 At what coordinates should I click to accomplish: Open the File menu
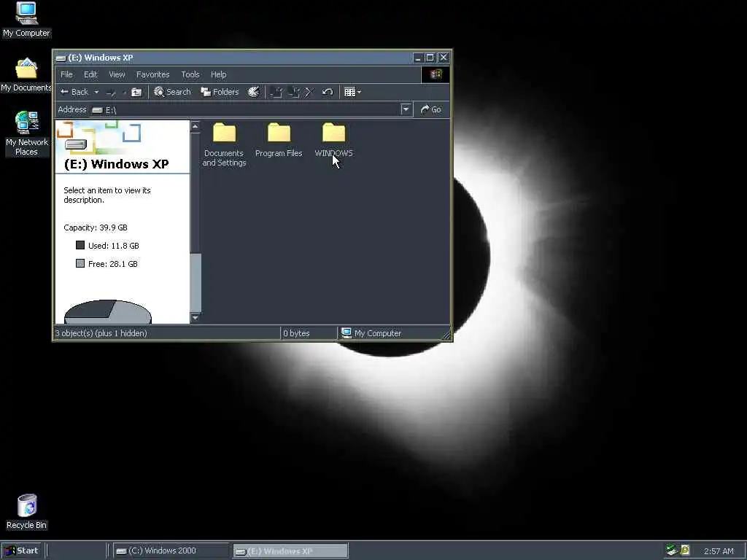pos(66,74)
